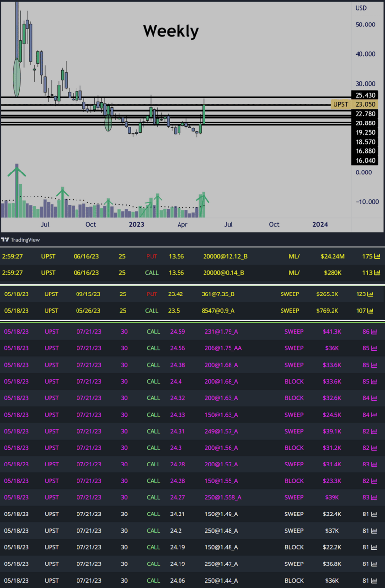Select the 18.570 price level label

(365, 142)
